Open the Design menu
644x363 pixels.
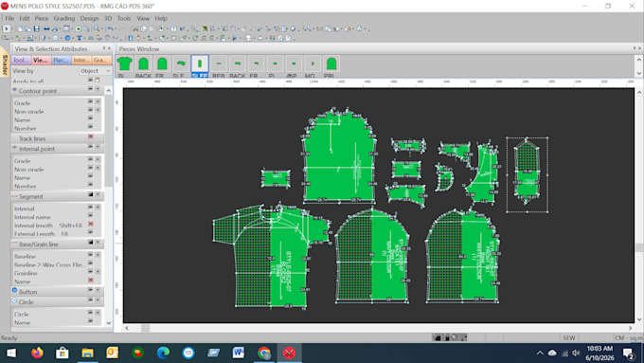pyautogui.click(x=89, y=19)
